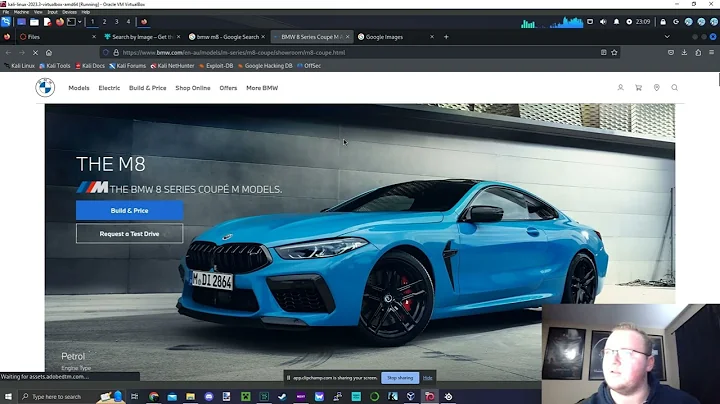Open Minecraft icon on Windows taskbar
The image size is (720, 404).
pos(246,396)
